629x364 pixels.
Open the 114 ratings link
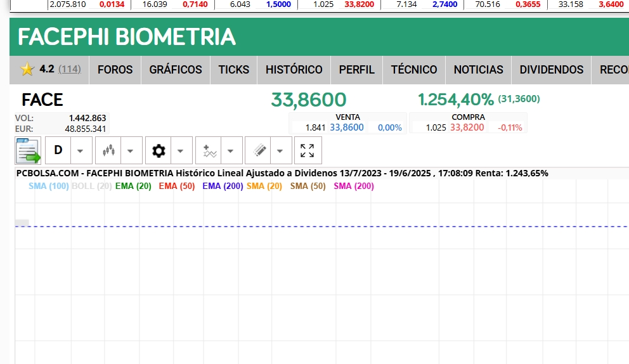pos(70,69)
